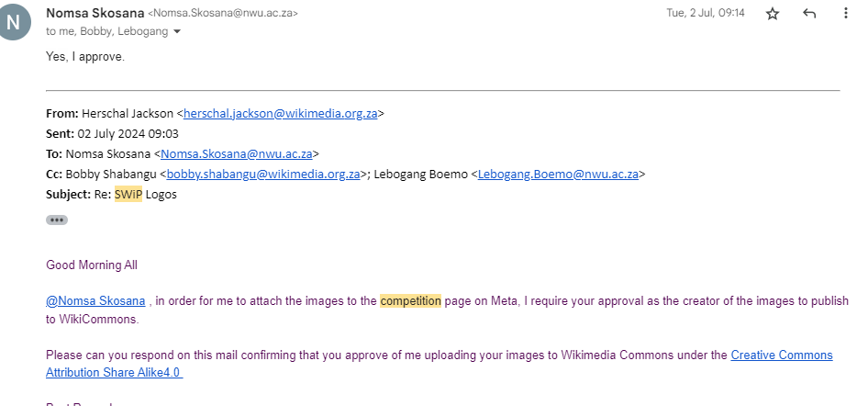Click the @Nomsa Skosana mention link
Viewport: 868px width, 406px height.
point(95,300)
